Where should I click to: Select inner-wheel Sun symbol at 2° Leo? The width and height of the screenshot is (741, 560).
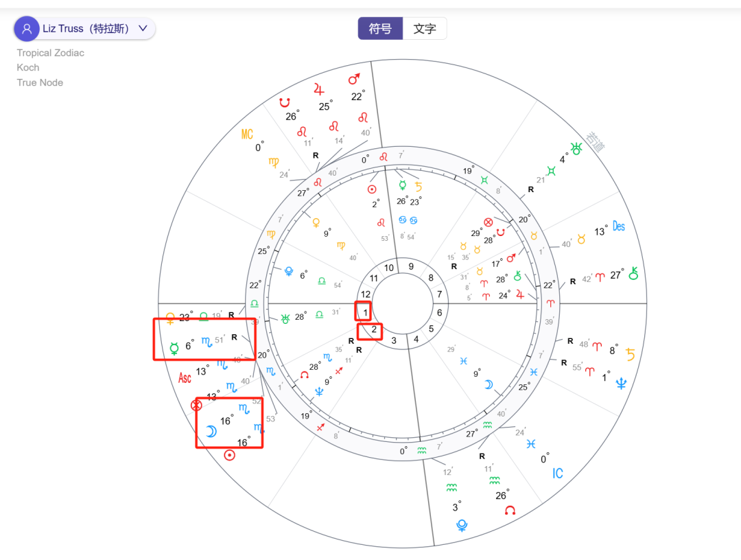coord(372,189)
